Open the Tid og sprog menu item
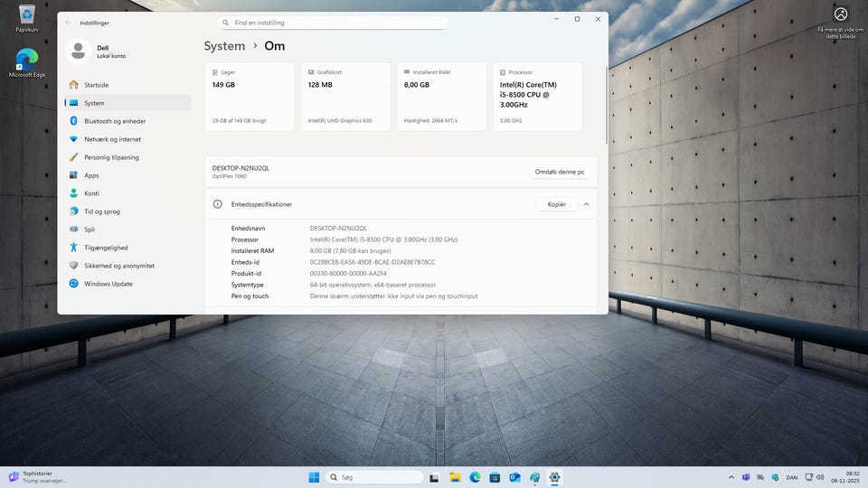 click(102, 211)
